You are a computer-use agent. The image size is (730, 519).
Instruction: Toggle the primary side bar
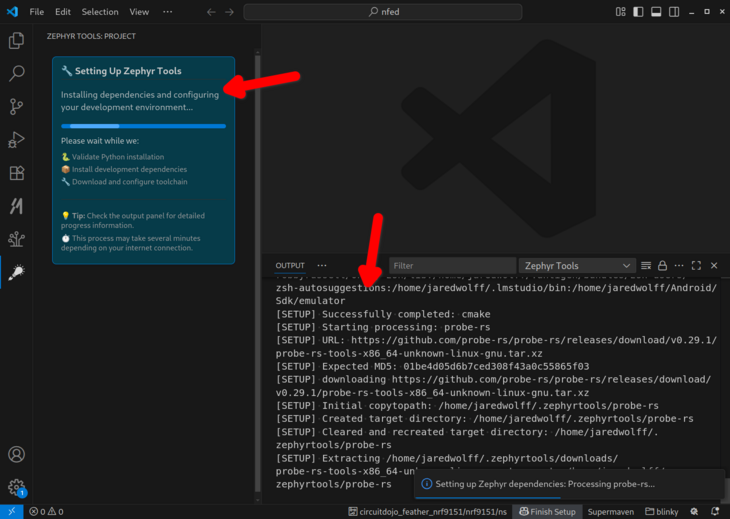coord(638,12)
